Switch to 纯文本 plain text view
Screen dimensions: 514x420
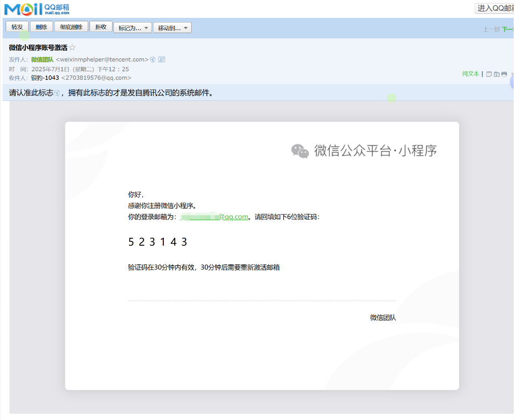point(471,74)
